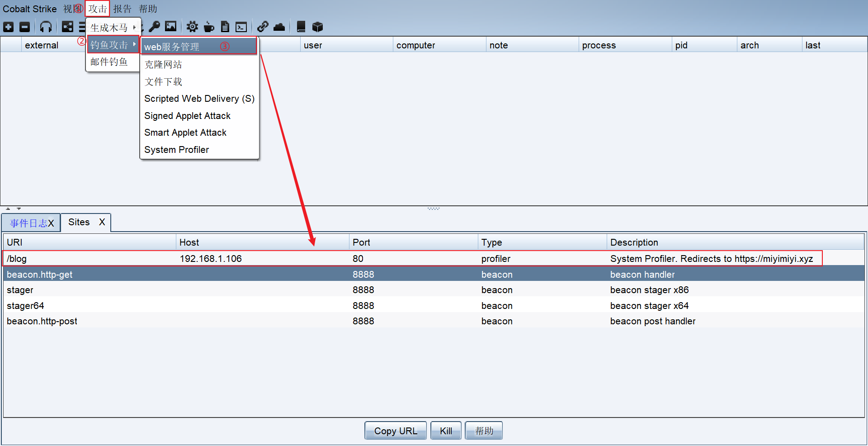Close the Sites tab

[102, 222]
